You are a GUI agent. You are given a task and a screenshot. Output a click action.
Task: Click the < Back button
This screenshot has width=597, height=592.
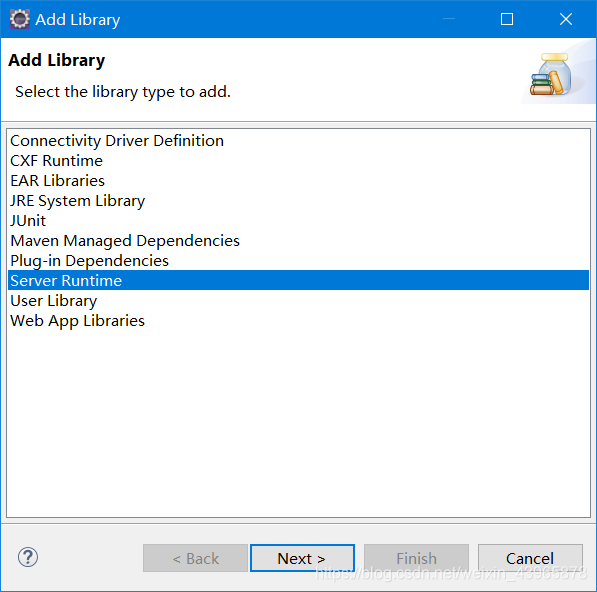point(195,558)
